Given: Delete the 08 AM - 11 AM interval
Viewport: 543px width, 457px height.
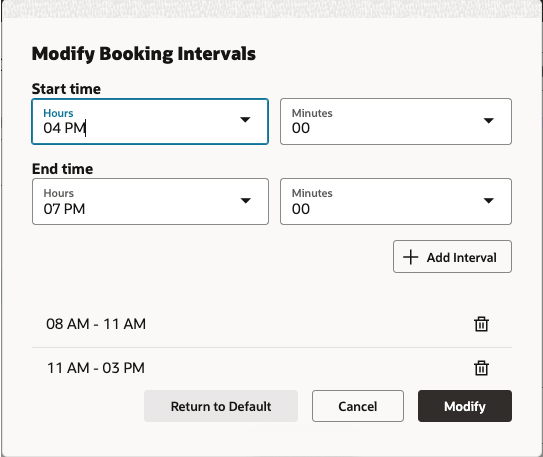Looking at the screenshot, I should (481, 324).
